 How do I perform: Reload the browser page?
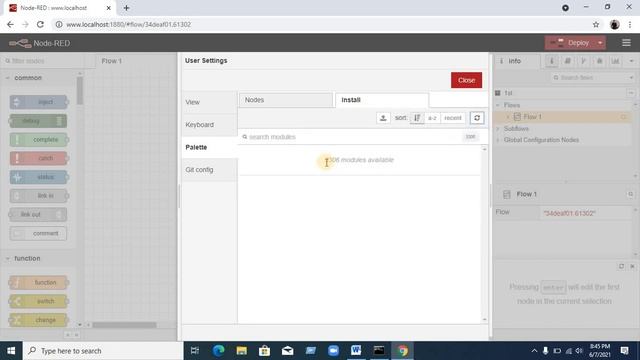40,24
